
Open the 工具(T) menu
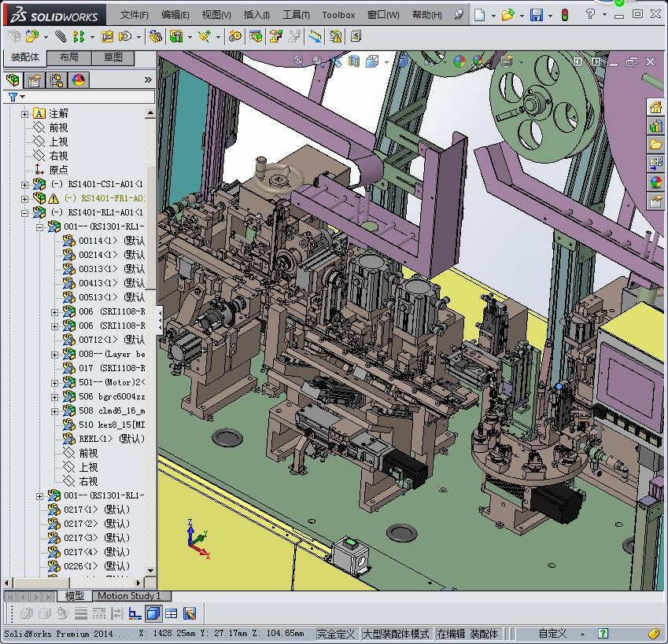click(x=296, y=15)
